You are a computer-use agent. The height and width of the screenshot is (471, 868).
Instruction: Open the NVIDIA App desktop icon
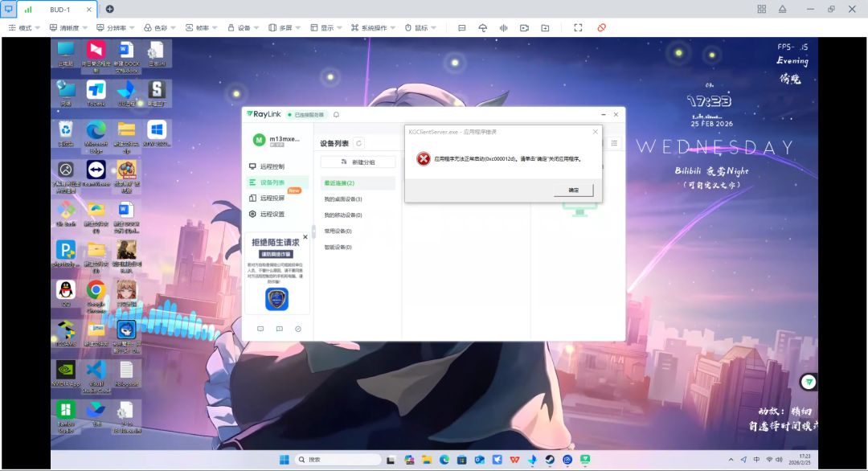[x=65, y=374]
